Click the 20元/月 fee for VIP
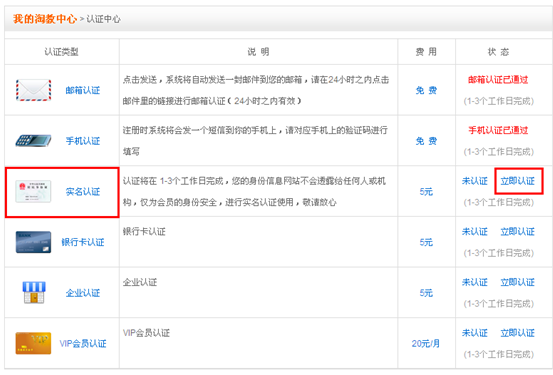 click(426, 344)
